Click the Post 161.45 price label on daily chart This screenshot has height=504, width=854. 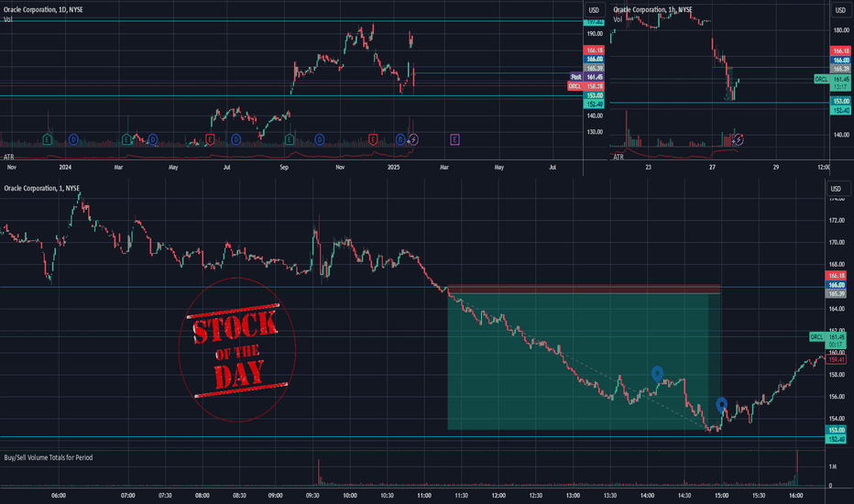click(x=586, y=77)
